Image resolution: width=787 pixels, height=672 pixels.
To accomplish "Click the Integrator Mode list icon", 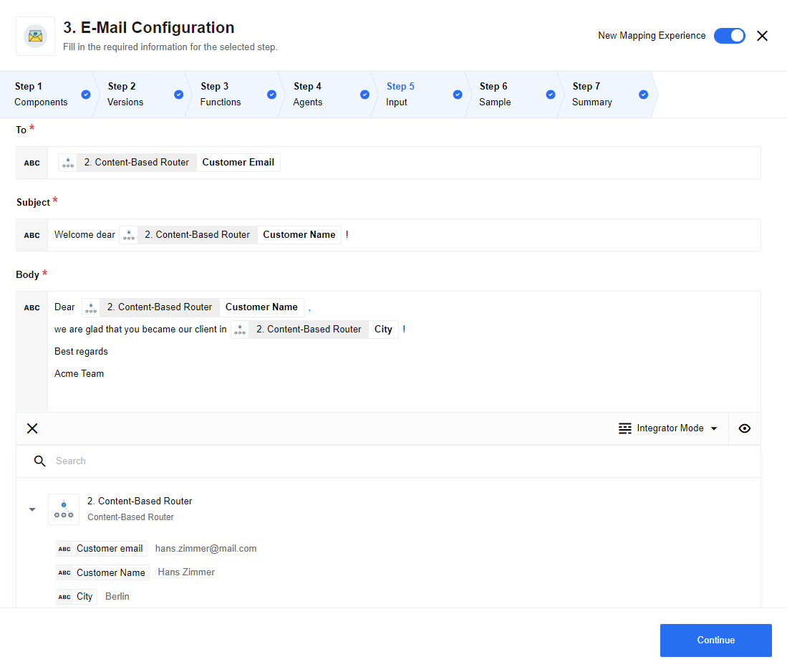I will 625,428.
